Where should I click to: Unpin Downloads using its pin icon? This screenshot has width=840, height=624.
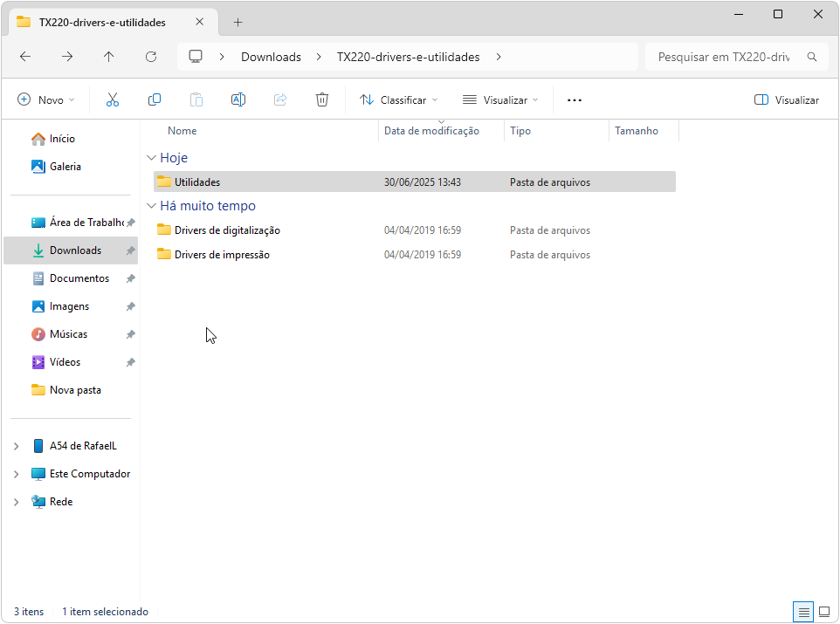[x=130, y=250]
